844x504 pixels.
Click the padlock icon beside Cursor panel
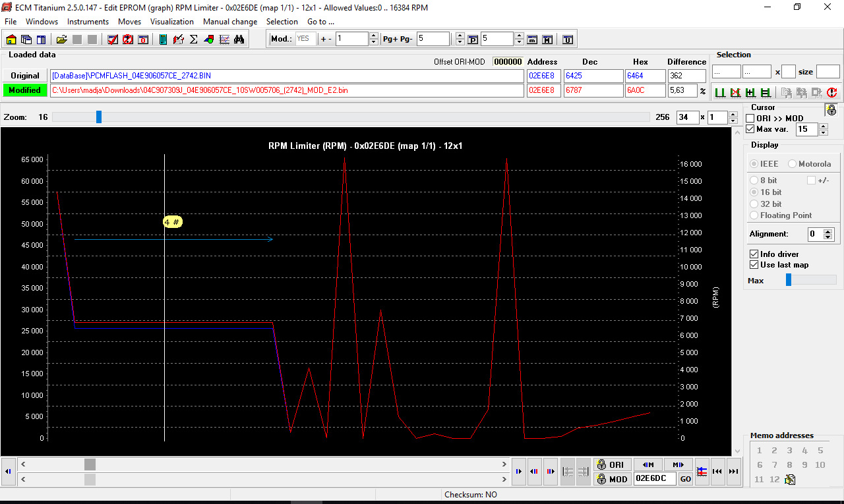click(x=831, y=110)
